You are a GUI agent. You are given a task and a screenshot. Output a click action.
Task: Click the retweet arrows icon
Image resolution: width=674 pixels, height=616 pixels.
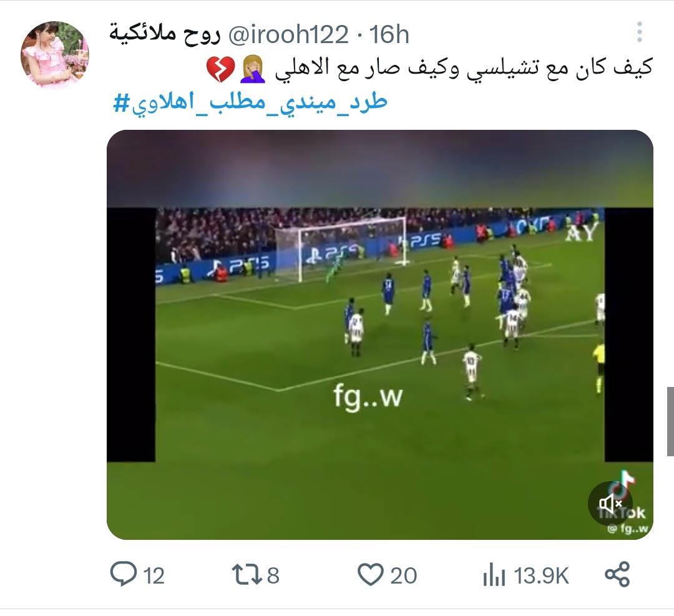coord(247,575)
